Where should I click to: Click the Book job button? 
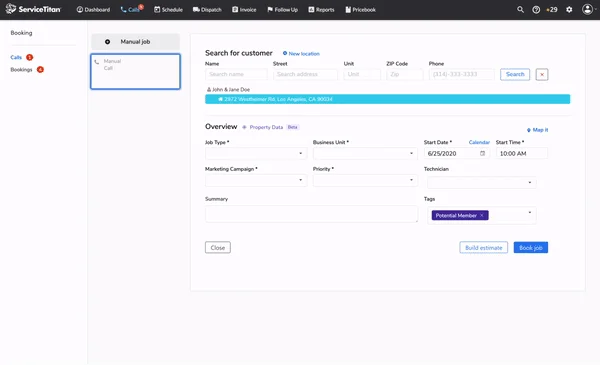[530, 248]
